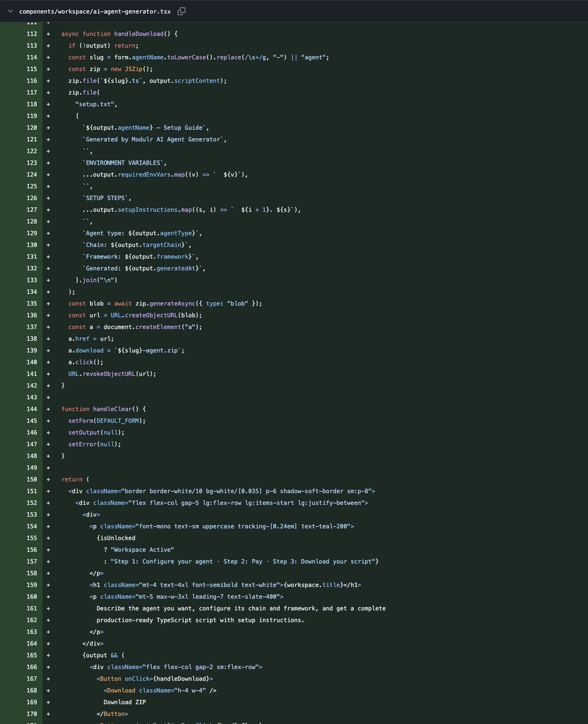Click the slug assignment line with form.agentName

tap(198, 57)
